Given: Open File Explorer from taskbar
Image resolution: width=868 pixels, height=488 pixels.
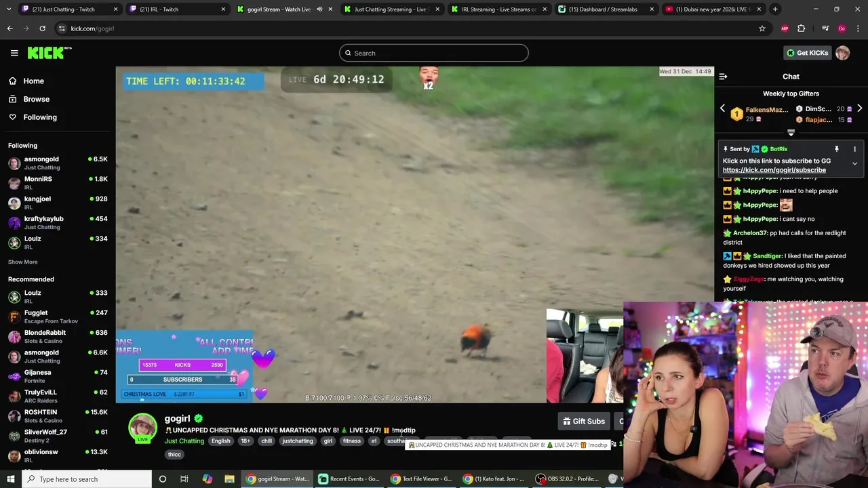Looking at the screenshot, I should [x=229, y=479].
